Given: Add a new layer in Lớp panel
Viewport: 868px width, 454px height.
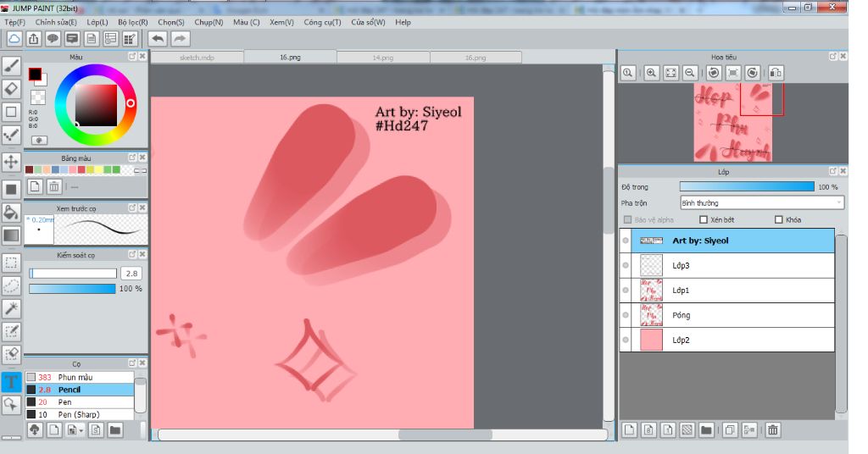Looking at the screenshot, I should [630, 429].
